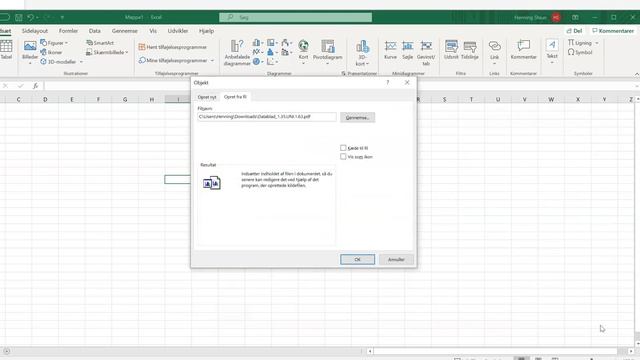The height and width of the screenshot is (360, 640).
Task: Enable the Vis som ikon checkbox
Action: tap(343, 157)
